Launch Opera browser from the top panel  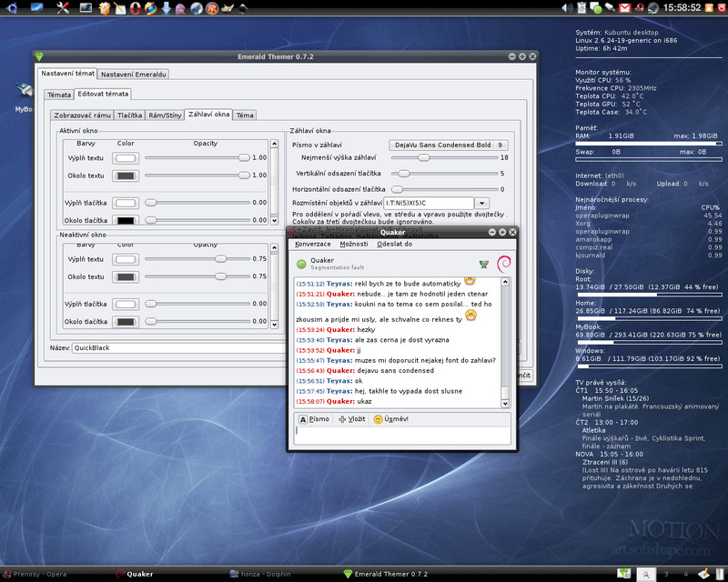[x=135, y=8]
